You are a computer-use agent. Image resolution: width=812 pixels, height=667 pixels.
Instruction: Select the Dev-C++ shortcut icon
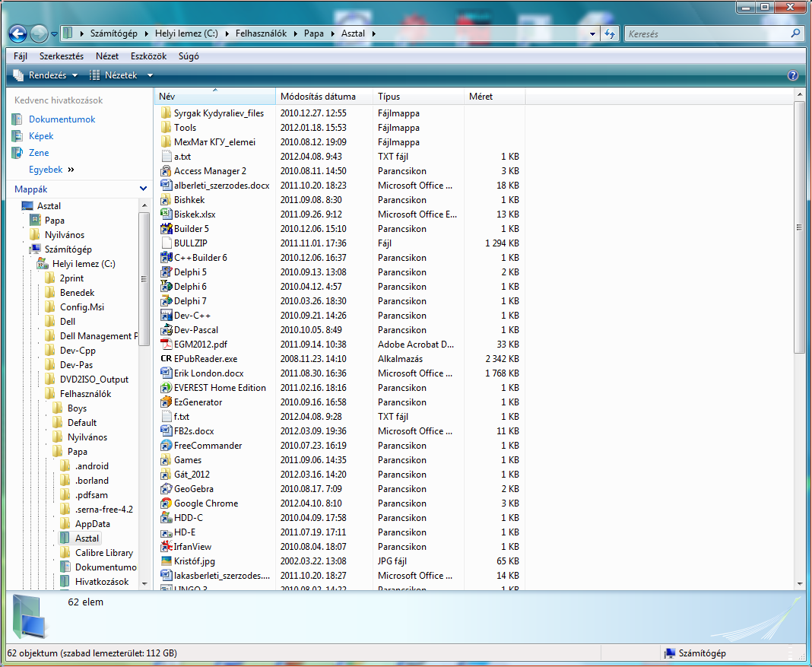click(x=166, y=316)
